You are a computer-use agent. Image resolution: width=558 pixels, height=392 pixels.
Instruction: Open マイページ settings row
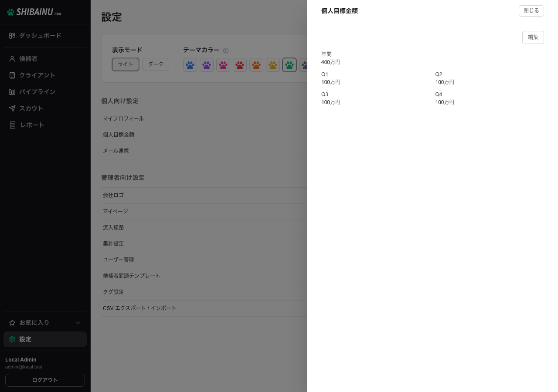coord(204,212)
